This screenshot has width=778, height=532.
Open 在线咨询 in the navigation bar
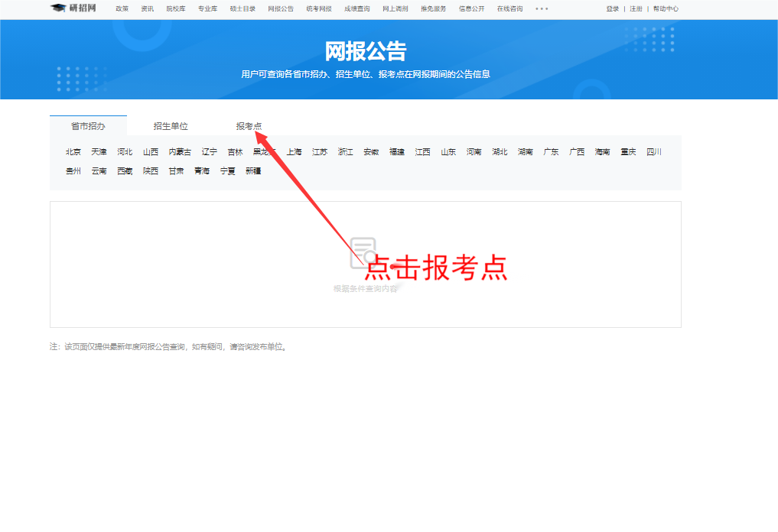click(x=510, y=9)
